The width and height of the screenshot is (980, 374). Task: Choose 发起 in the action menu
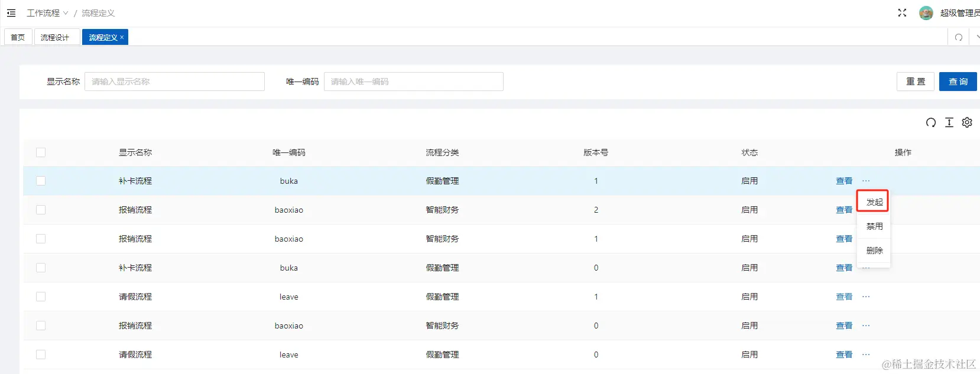coord(874,202)
